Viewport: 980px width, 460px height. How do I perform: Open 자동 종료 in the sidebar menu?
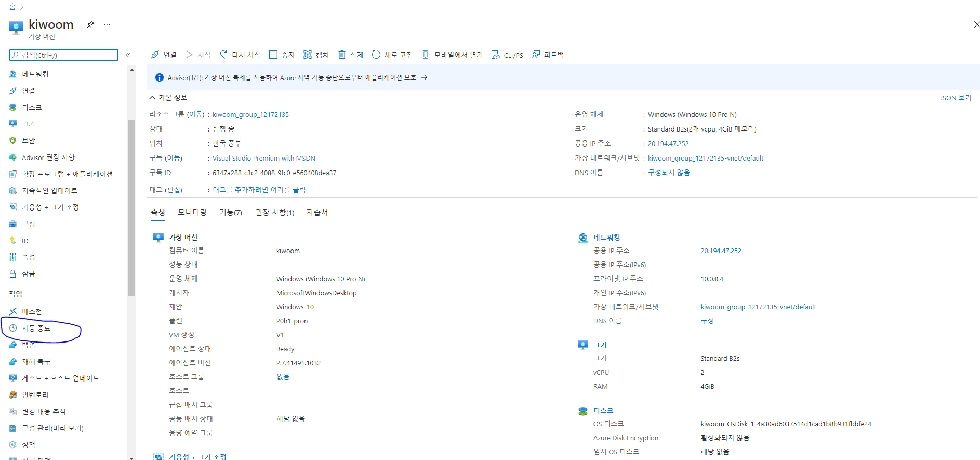point(36,328)
